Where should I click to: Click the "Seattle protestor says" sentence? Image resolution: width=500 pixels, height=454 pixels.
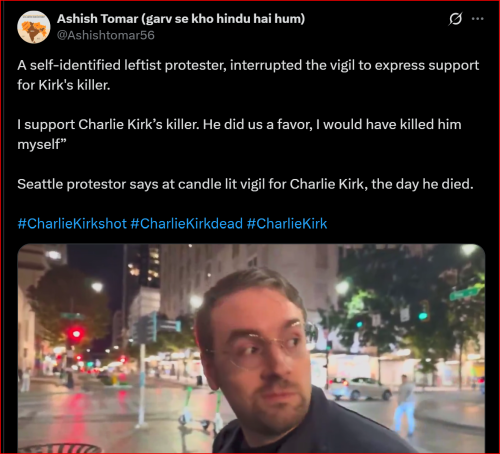click(245, 184)
